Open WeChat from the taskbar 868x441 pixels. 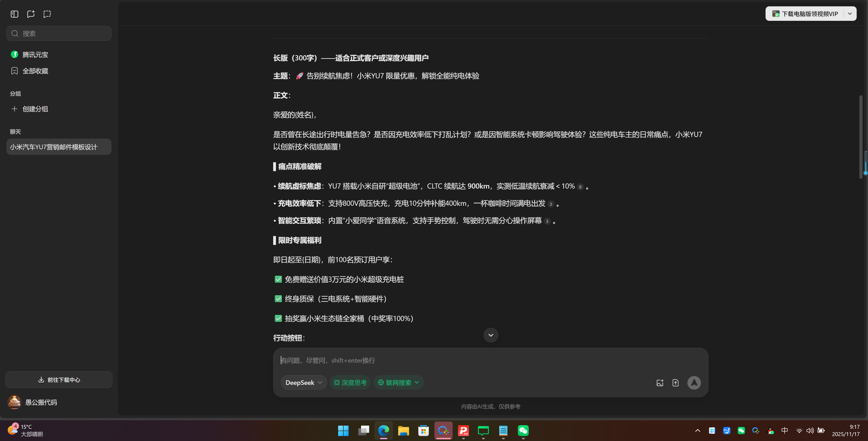tap(523, 431)
